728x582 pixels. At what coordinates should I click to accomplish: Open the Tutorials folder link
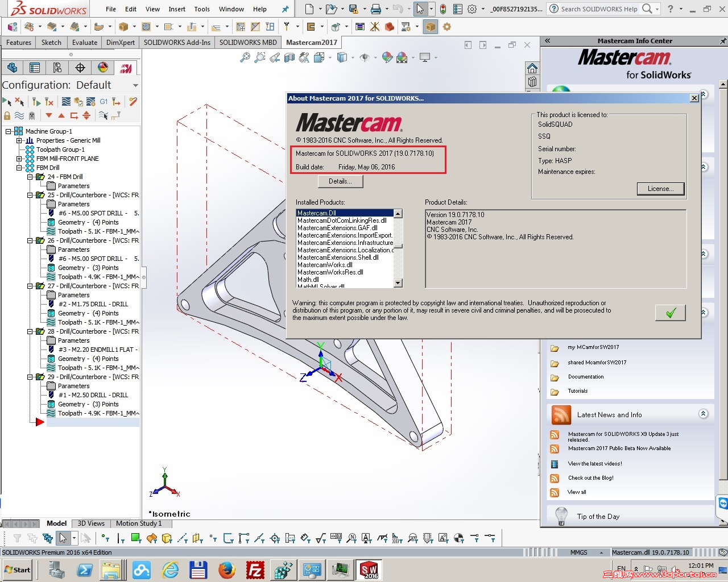pyautogui.click(x=578, y=391)
